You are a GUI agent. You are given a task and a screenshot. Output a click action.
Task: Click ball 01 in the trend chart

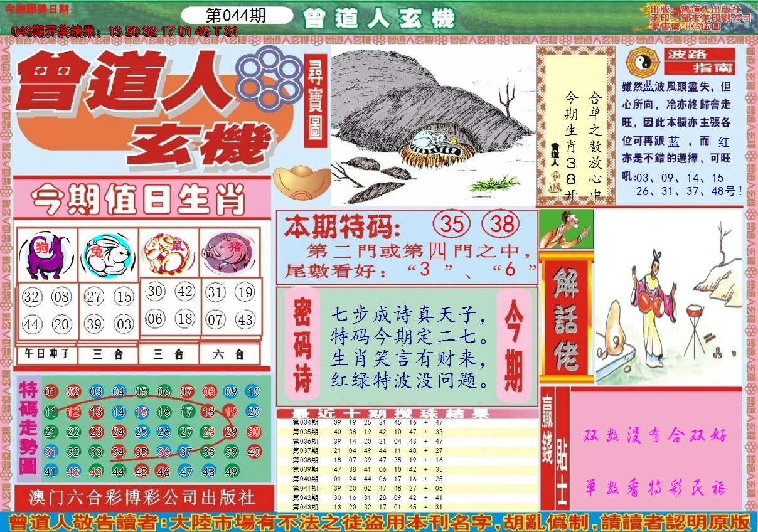51,392
